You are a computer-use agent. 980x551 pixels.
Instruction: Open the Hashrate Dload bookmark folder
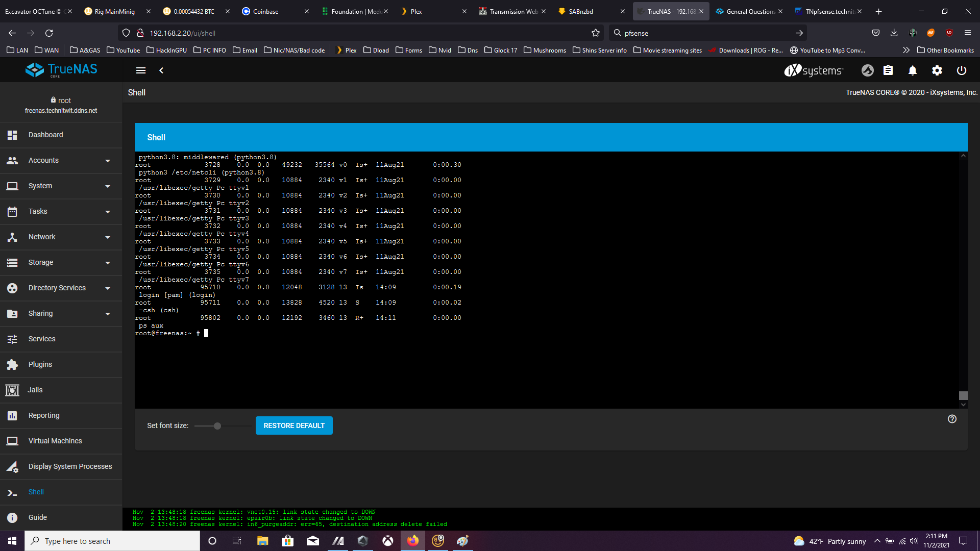pos(376,50)
